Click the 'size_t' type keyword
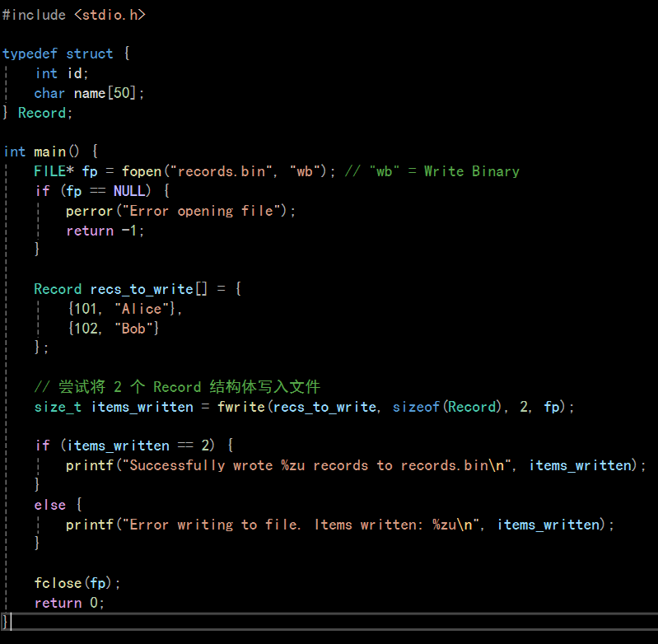This screenshot has width=658, height=644. (x=58, y=407)
